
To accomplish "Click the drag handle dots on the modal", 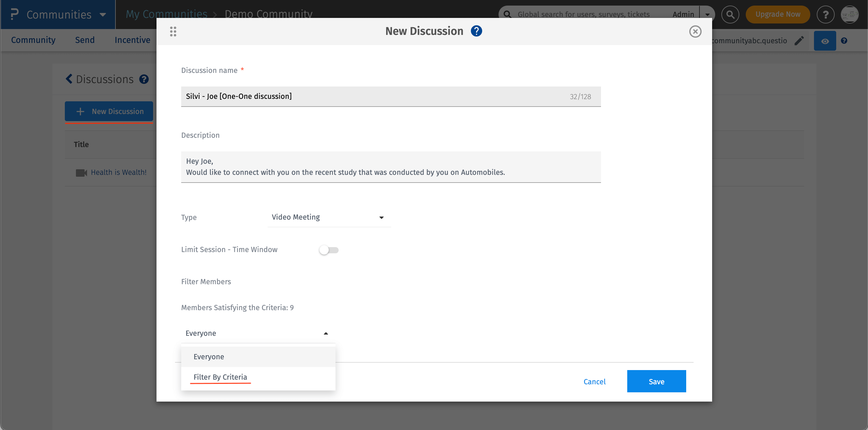I will pyautogui.click(x=173, y=32).
